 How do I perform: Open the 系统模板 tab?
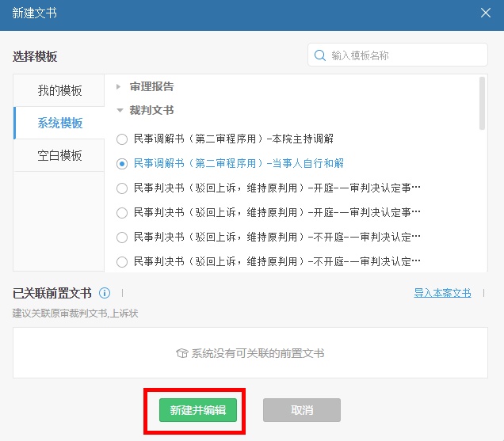pyautogui.click(x=59, y=123)
